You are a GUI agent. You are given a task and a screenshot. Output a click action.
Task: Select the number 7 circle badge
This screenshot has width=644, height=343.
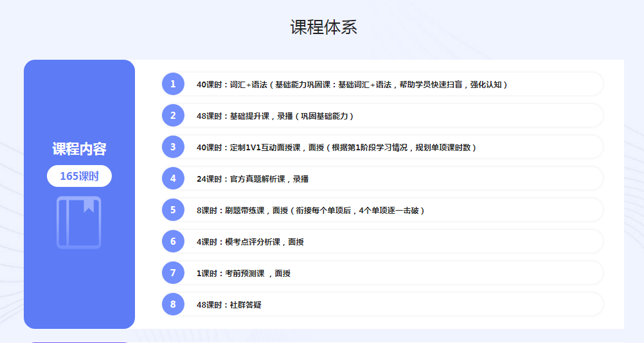173,273
